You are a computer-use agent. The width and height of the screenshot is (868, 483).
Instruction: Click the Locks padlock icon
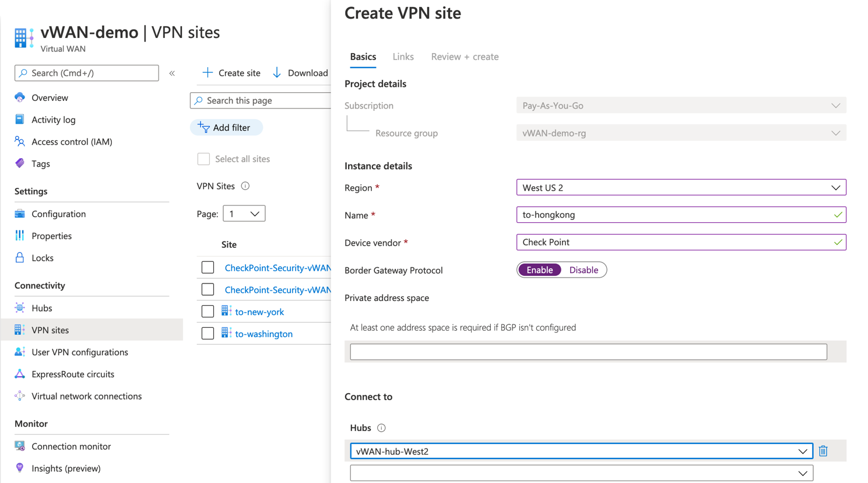[x=20, y=257]
